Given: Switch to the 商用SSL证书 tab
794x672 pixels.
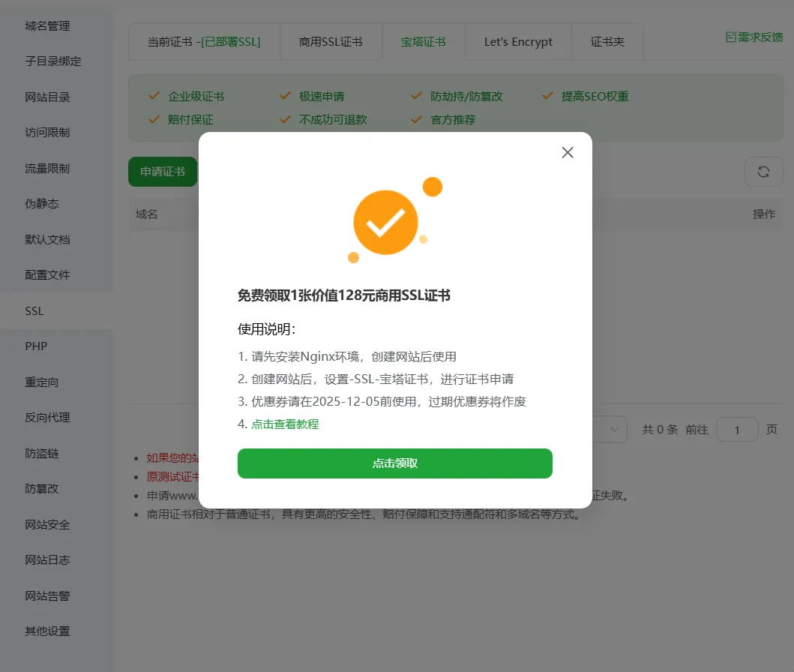Looking at the screenshot, I should coord(331,41).
